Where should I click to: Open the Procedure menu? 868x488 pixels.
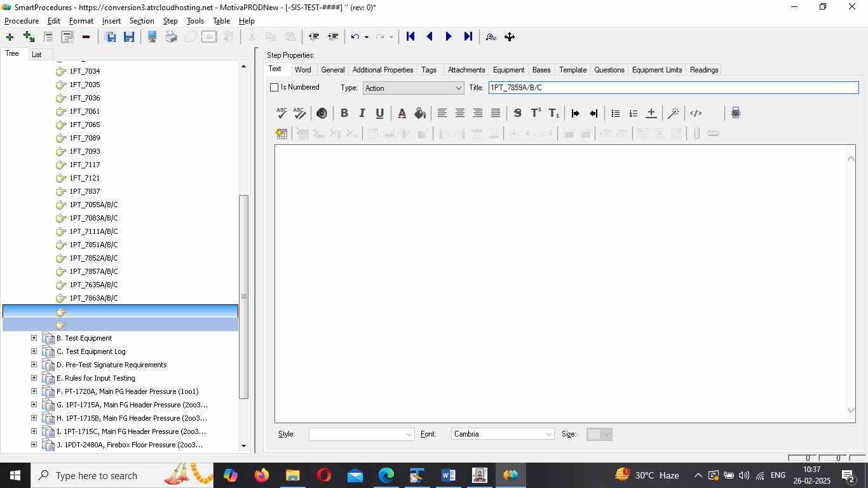pyautogui.click(x=22, y=21)
